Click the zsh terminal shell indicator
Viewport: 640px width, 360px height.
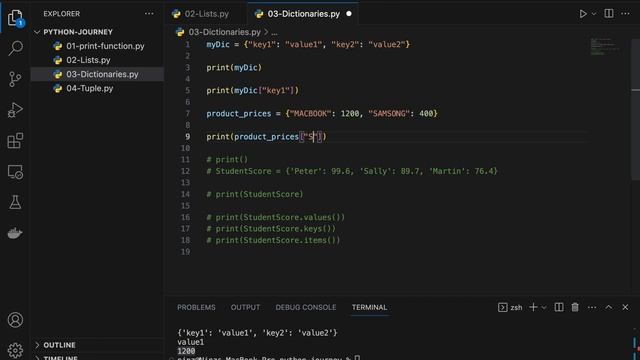click(x=510, y=307)
